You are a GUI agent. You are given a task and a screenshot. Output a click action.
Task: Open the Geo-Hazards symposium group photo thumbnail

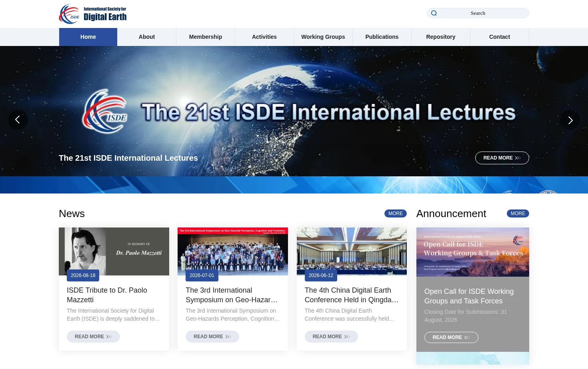(233, 251)
